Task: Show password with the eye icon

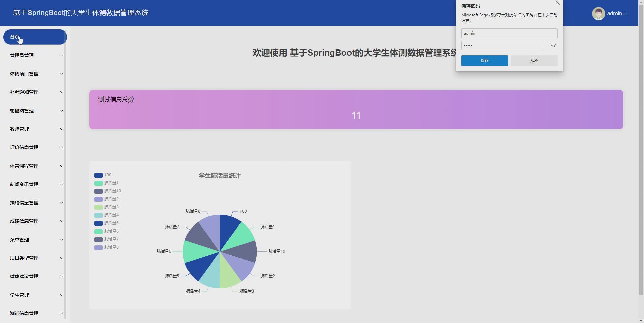Action: (x=554, y=45)
